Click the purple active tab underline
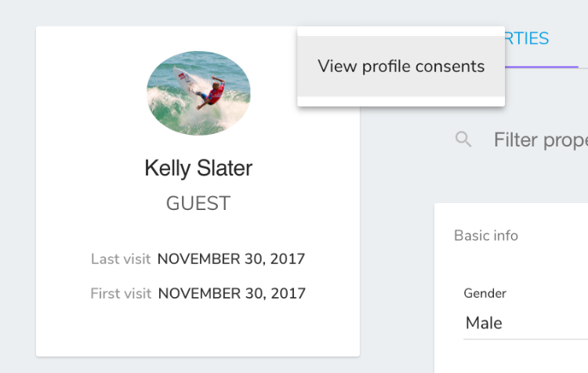The image size is (588, 373). [x=542, y=67]
